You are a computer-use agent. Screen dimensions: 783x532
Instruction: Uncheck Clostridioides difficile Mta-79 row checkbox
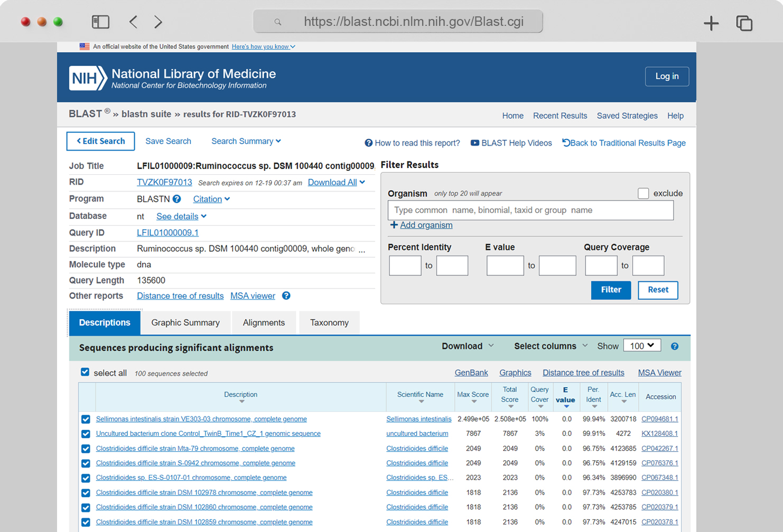[x=86, y=449]
